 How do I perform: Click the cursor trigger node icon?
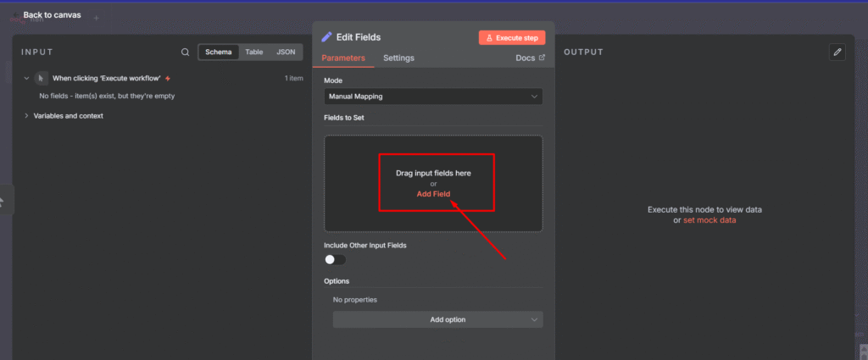click(x=42, y=78)
